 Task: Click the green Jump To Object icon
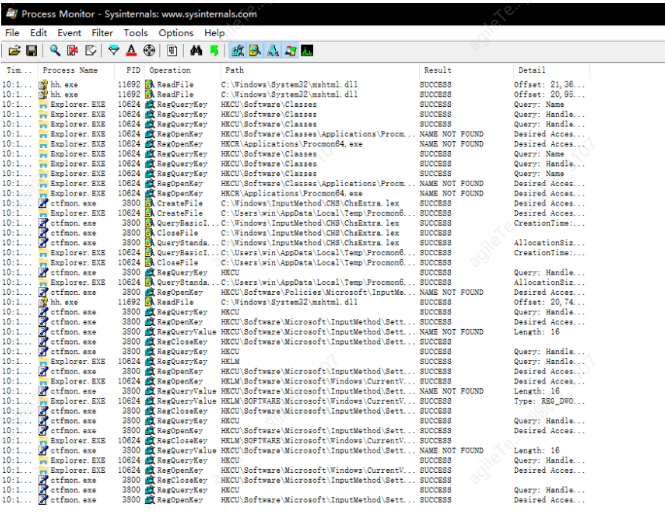212,50
